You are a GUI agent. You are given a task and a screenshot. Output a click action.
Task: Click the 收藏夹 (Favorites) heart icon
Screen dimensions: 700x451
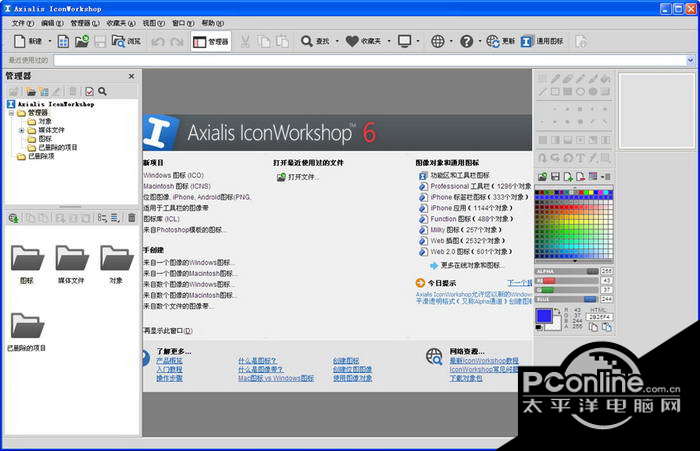click(352, 42)
